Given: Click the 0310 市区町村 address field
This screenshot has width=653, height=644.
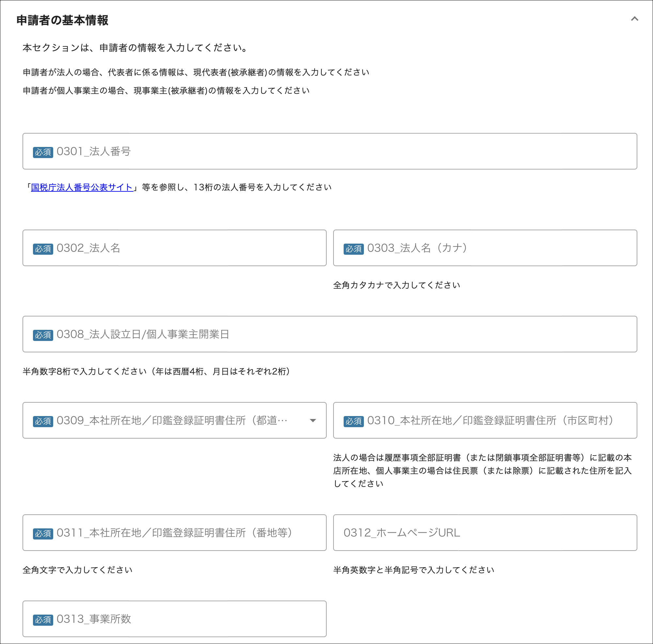Looking at the screenshot, I should [485, 420].
